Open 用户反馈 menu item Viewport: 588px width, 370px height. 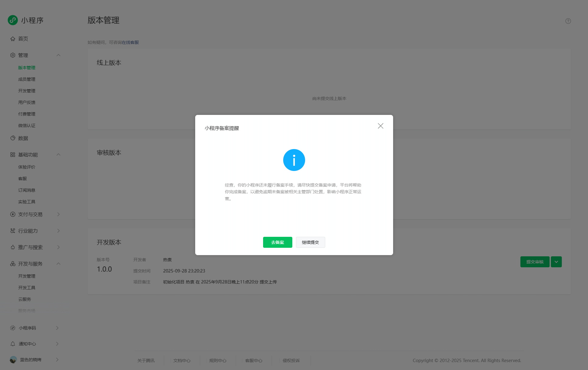[x=27, y=102]
